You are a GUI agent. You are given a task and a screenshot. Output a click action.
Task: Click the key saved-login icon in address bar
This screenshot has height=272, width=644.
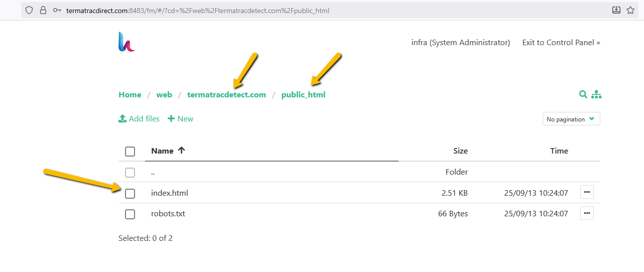[x=57, y=10]
